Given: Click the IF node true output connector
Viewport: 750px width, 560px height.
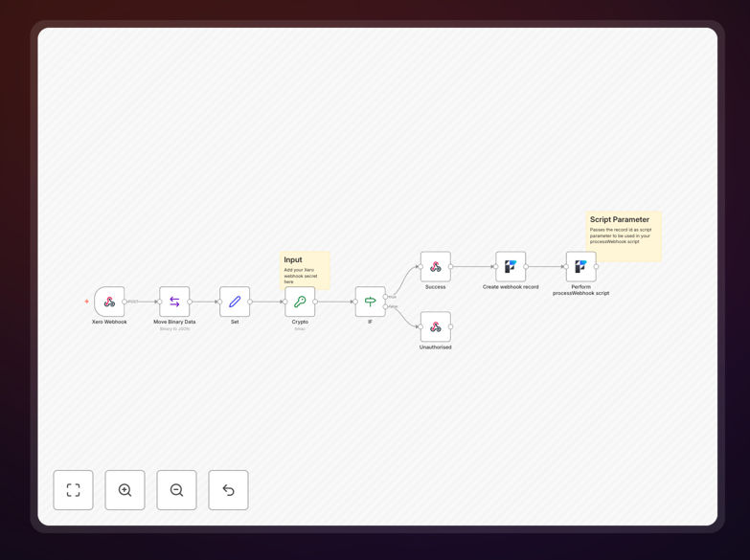Looking at the screenshot, I should point(385,297).
